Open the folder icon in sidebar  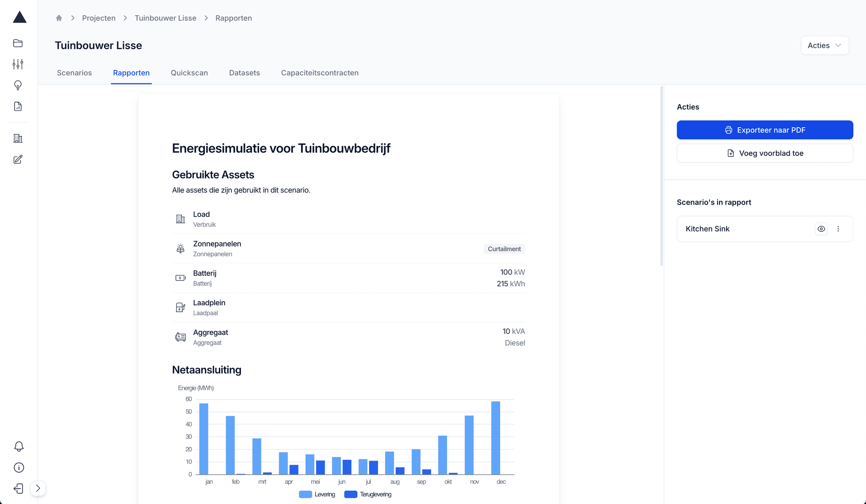(x=18, y=43)
